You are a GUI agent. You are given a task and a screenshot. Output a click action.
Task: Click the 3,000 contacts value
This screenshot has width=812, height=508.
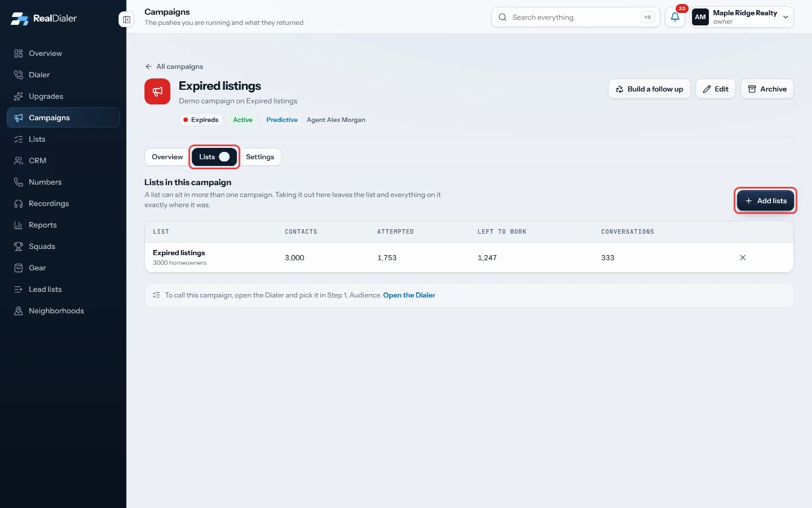coord(294,258)
